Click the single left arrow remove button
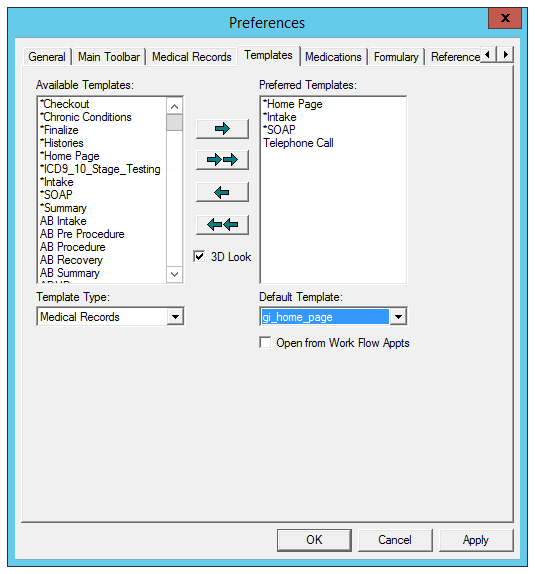This screenshot has width=535, height=574. pos(222,192)
